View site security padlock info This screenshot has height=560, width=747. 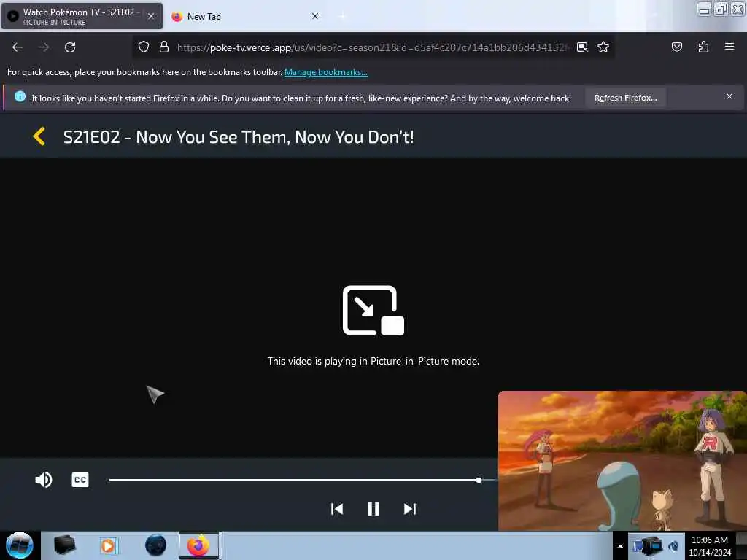tap(164, 47)
